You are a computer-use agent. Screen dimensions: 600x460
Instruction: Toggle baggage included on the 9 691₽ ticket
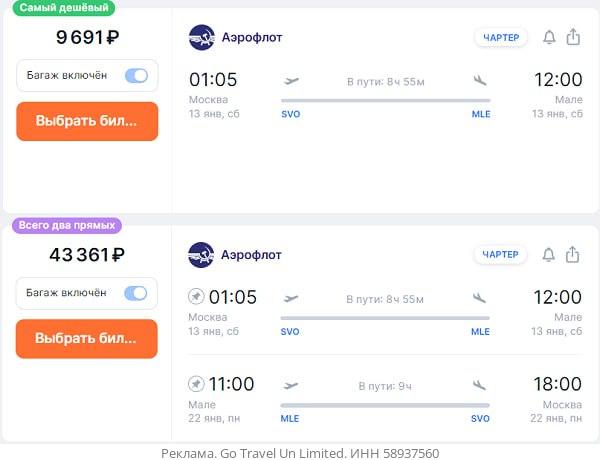click(x=136, y=76)
